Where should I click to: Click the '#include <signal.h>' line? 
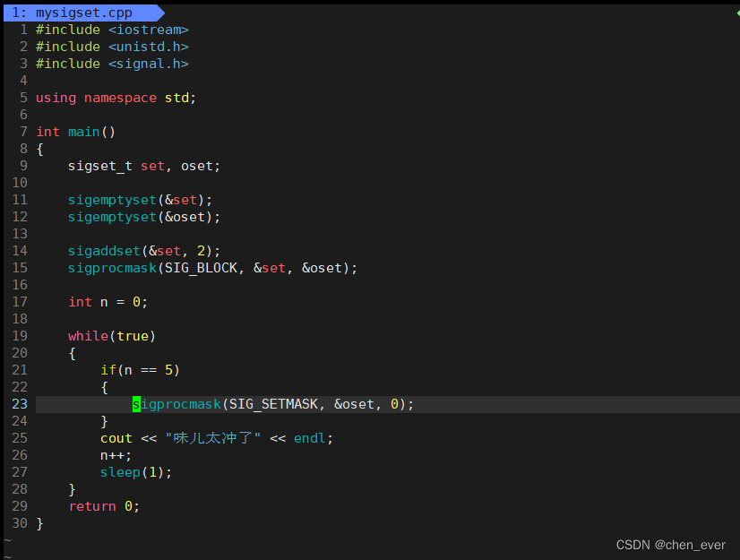[112, 64]
